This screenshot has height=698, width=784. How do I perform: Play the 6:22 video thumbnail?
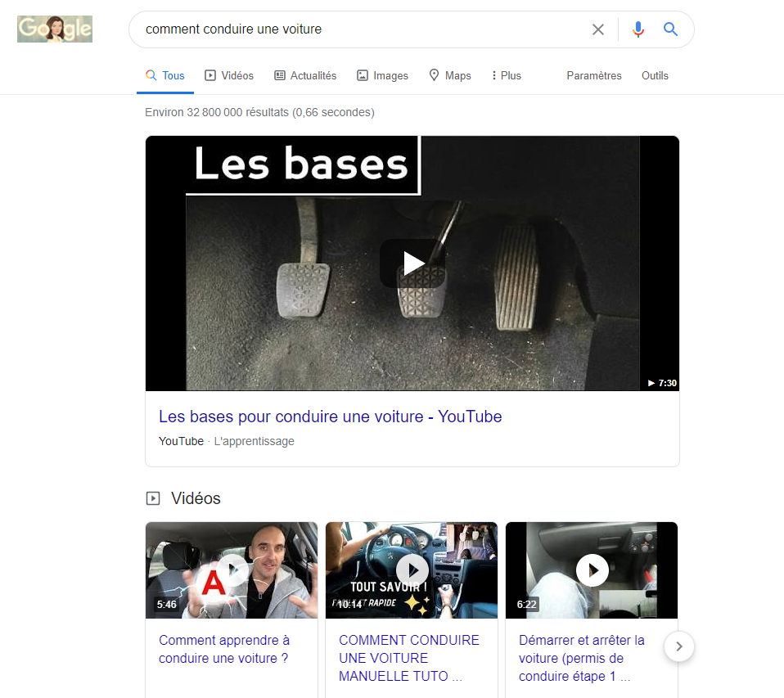pyautogui.click(x=592, y=570)
